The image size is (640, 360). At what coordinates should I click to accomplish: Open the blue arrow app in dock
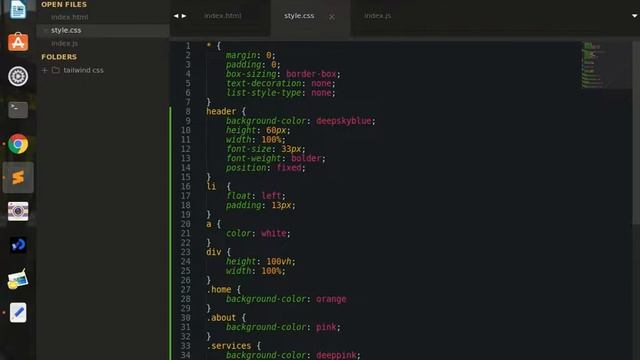18,245
